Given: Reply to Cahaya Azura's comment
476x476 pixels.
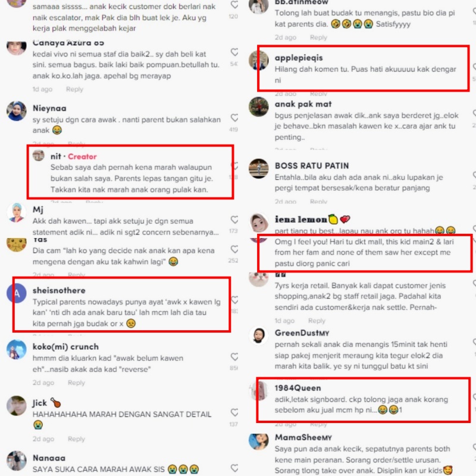Looking at the screenshot, I should pos(74,89).
